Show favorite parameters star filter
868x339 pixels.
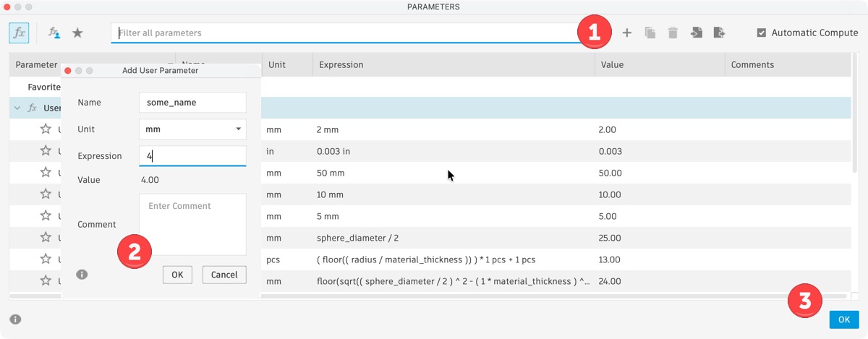[77, 33]
